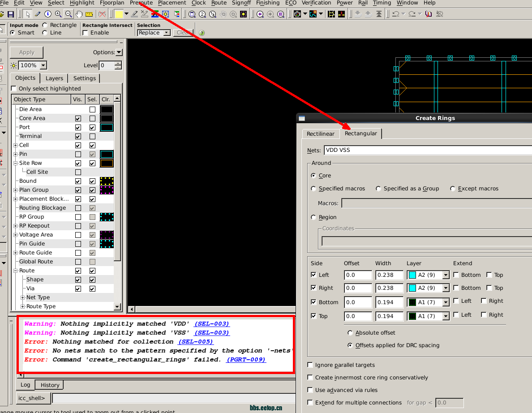Click the circled one-half zoom icon
Screen dimensions: 532x413
click(213, 14)
